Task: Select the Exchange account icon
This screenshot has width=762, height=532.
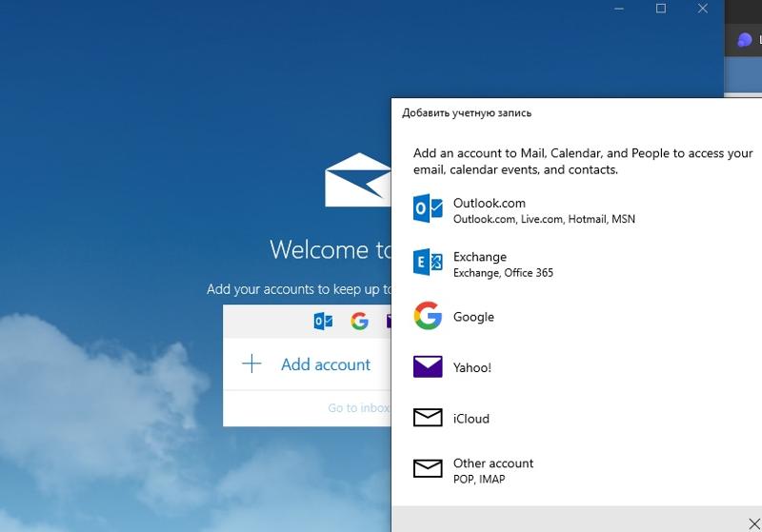Action: [x=428, y=262]
